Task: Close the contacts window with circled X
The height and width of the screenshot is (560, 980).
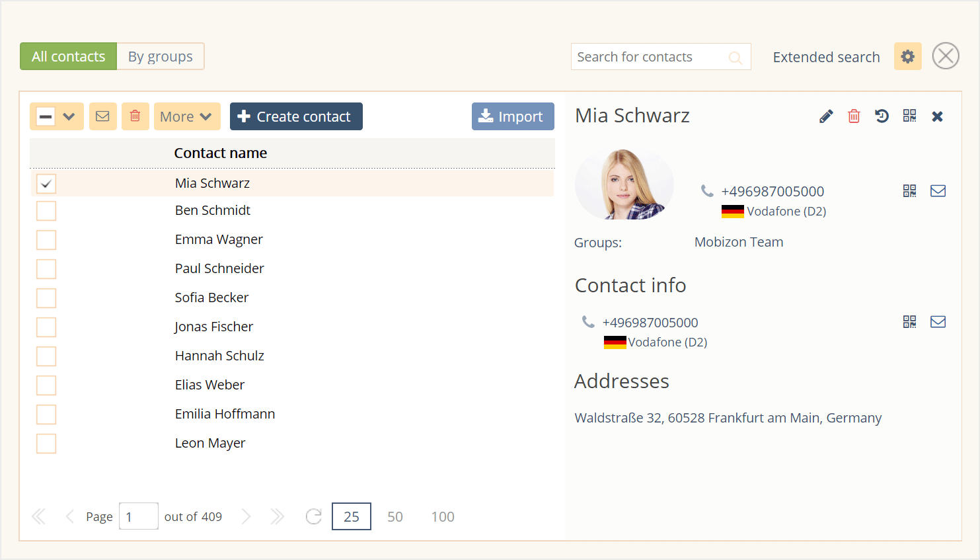Action: [x=946, y=56]
